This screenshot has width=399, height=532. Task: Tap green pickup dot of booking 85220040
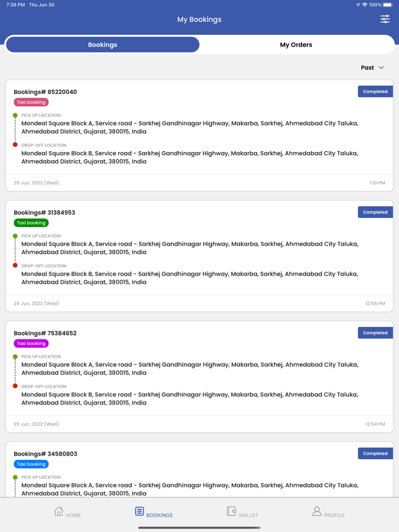pos(15,116)
